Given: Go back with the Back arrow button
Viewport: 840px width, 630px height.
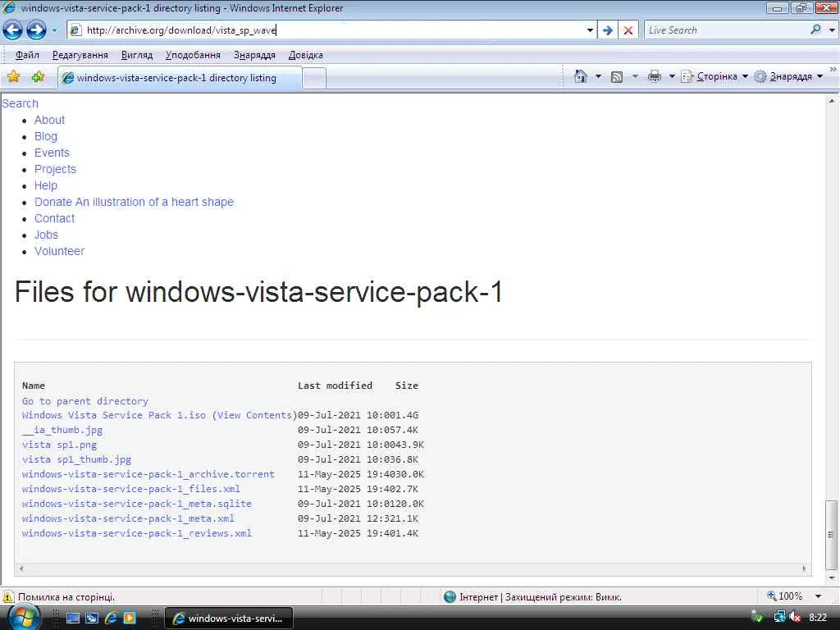Looking at the screenshot, I should pyautogui.click(x=12, y=30).
